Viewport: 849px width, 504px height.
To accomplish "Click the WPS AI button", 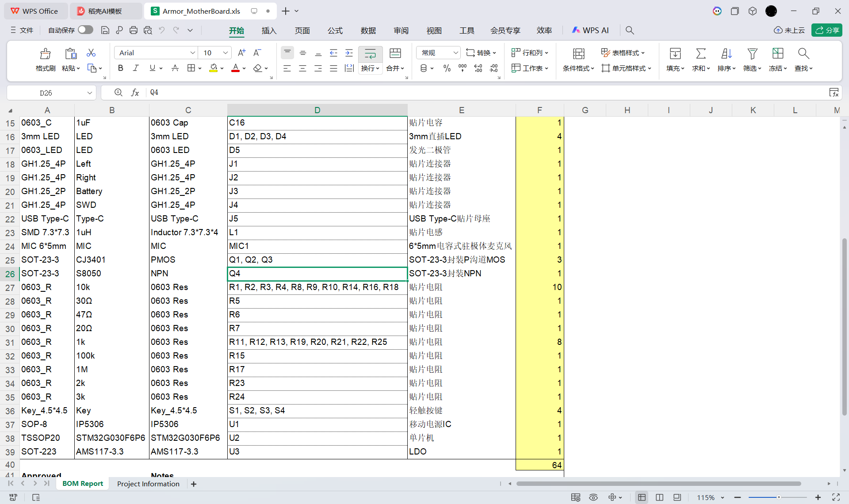I will 590,30.
